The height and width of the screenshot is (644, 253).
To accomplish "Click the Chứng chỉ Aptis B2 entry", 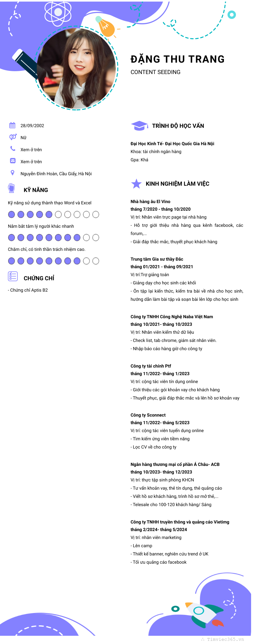I will point(29,290).
